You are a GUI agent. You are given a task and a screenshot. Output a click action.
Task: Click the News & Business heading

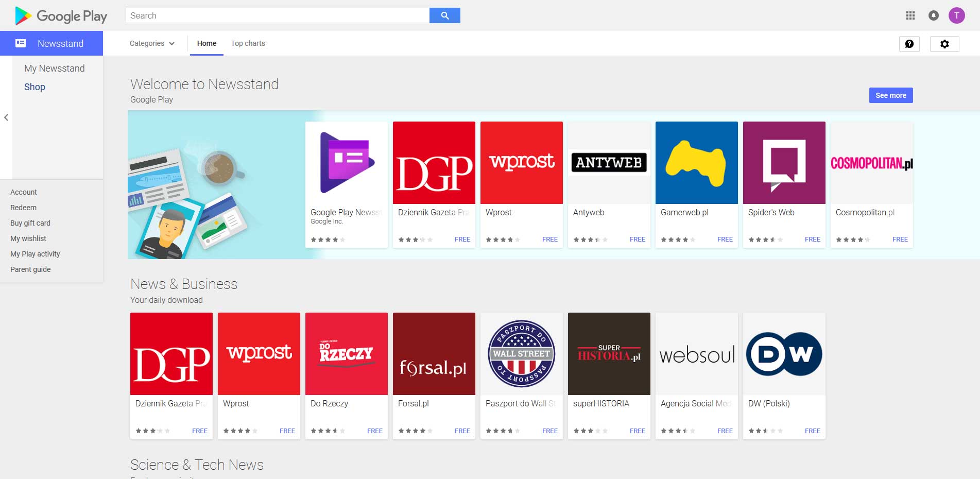[x=184, y=284]
